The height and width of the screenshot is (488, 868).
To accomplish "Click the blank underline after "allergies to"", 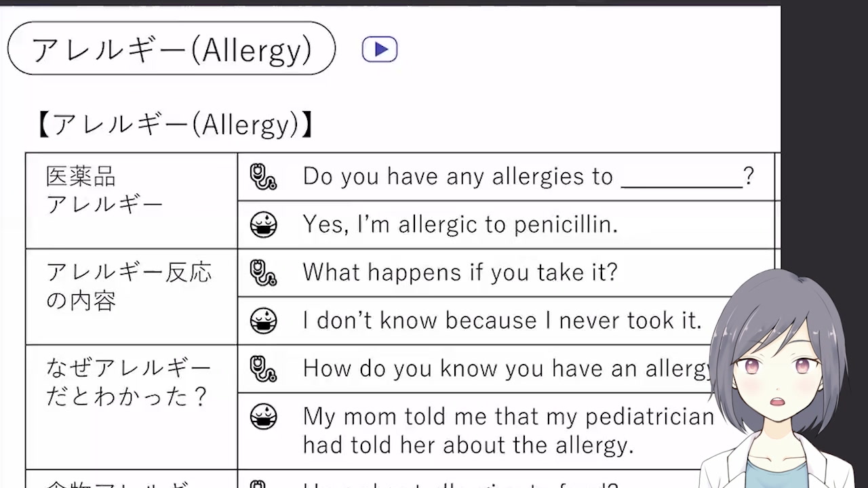I will point(681,178).
